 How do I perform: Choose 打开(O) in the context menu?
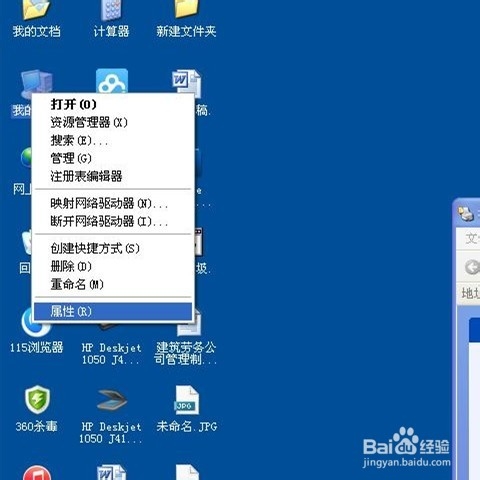[113, 104]
